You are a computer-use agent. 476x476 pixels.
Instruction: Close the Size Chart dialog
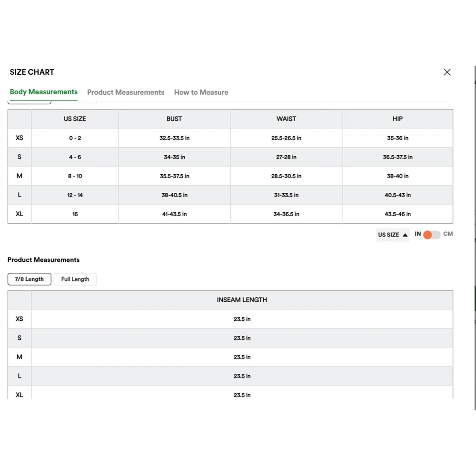pyautogui.click(x=447, y=72)
